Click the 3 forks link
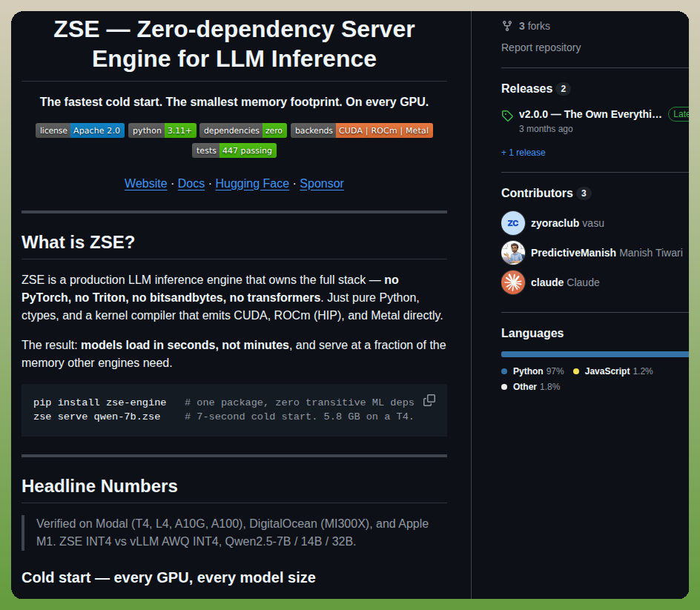This screenshot has height=610, width=700. click(534, 26)
